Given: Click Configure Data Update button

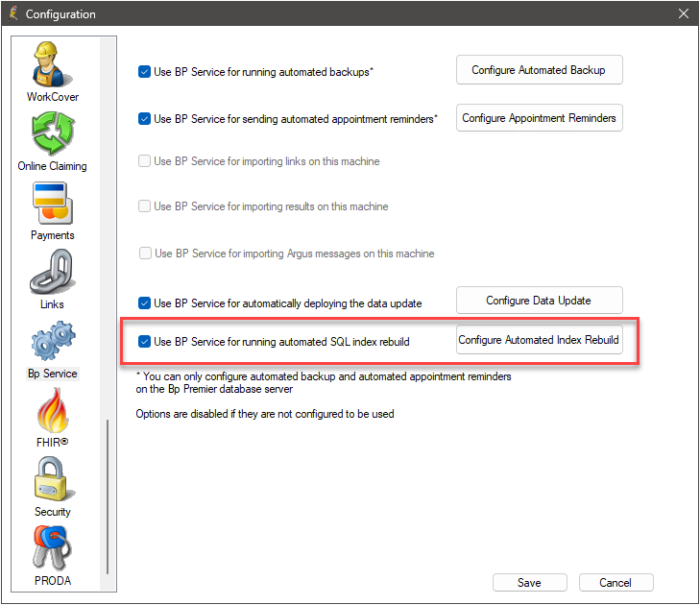Looking at the screenshot, I should pos(540,301).
